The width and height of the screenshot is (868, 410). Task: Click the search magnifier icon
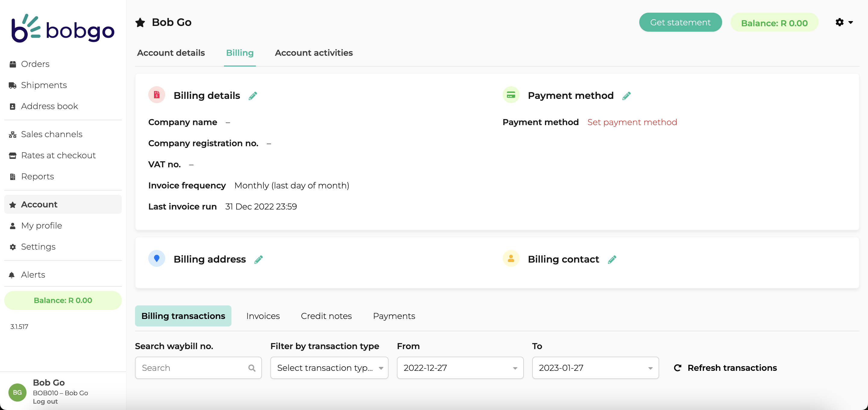[x=252, y=368]
